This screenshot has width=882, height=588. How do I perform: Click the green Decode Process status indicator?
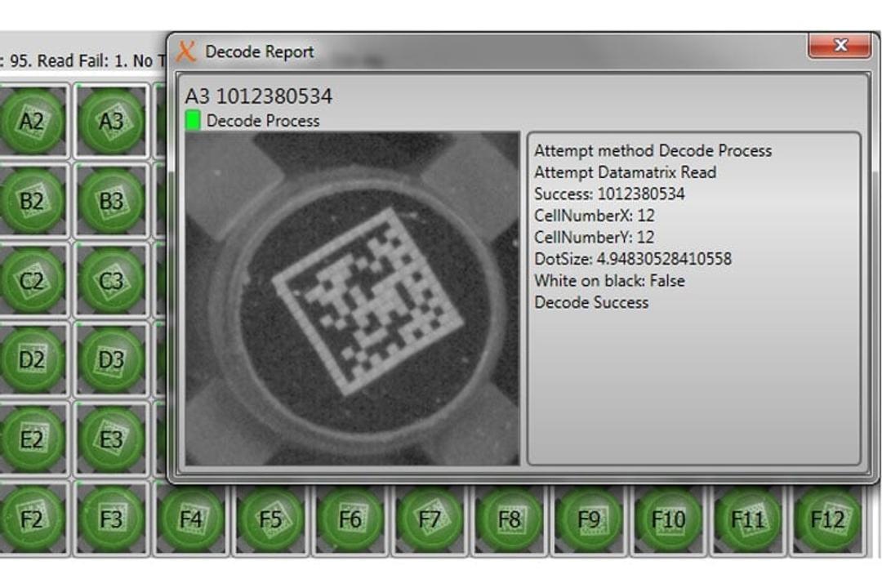[193, 120]
